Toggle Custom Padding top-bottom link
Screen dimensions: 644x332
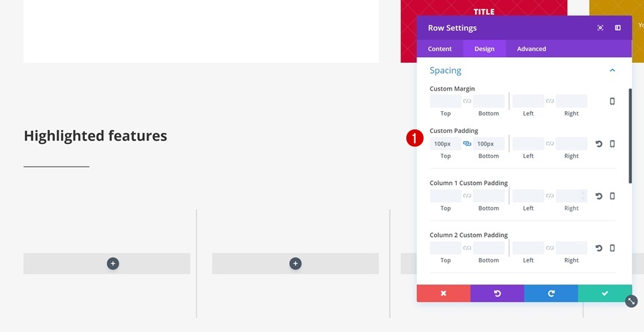pyautogui.click(x=467, y=144)
